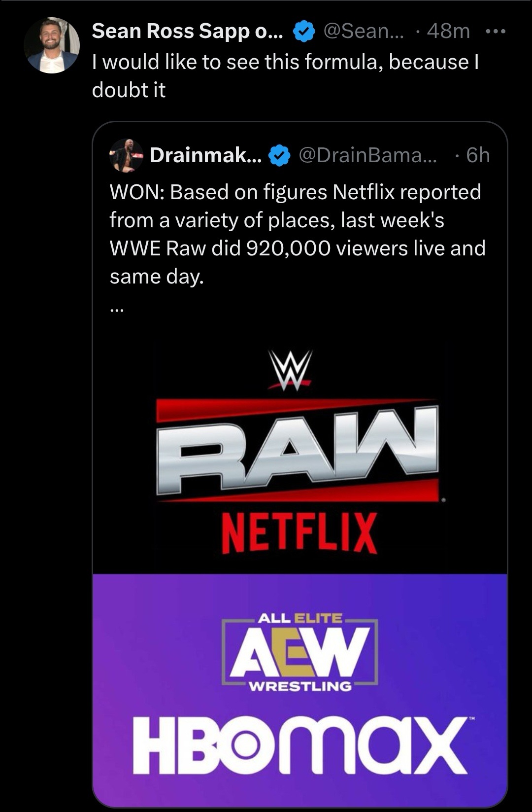Image resolution: width=532 pixels, height=812 pixels.
Task: Open the Sean Ross Sapp display name
Action: click(x=187, y=31)
